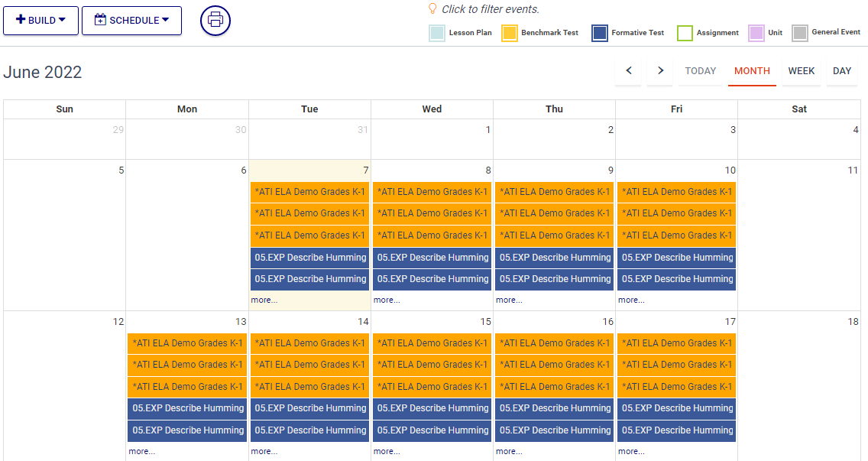Expand more events on June 8

(x=387, y=300)
